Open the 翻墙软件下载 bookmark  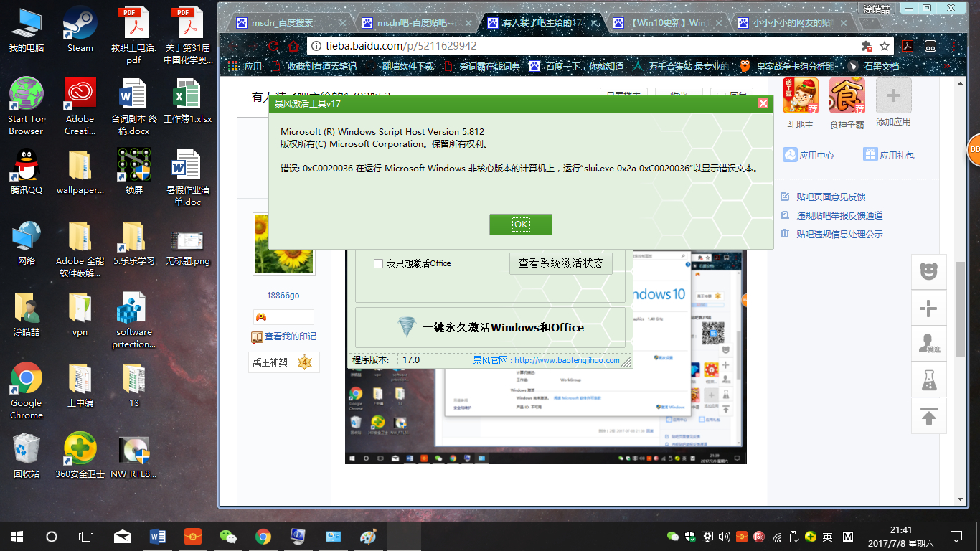(x=407, y=66)
